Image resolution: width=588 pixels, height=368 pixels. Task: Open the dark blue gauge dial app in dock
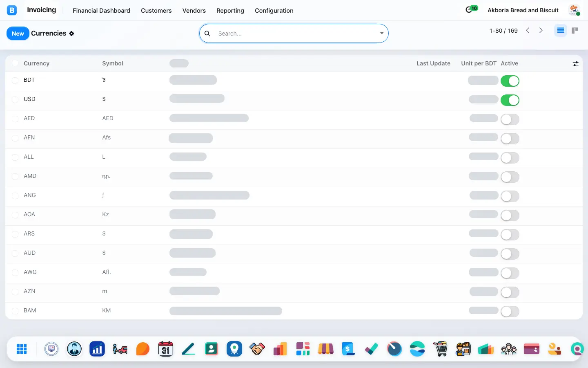pyautogui.click(x=394, y=349)
